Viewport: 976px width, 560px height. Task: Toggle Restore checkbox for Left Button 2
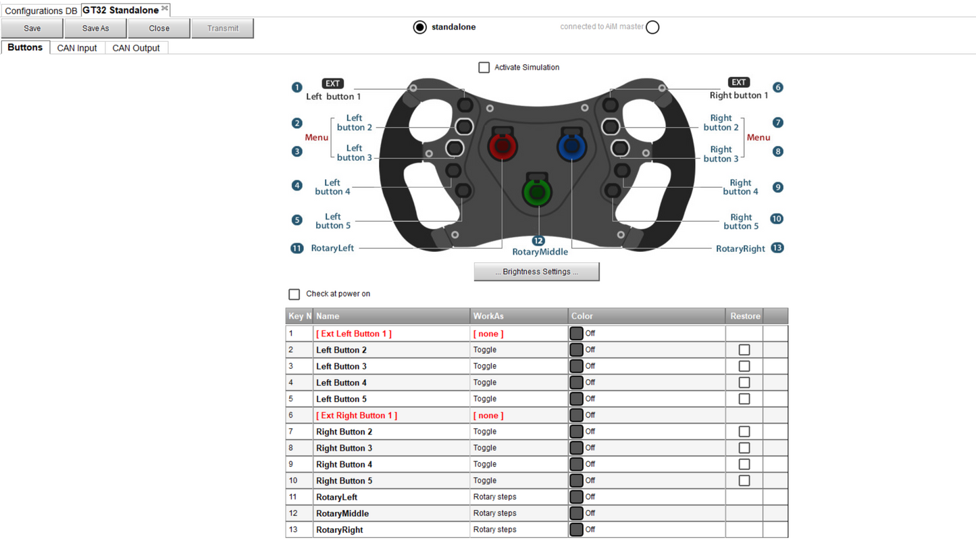pos(744,350)
